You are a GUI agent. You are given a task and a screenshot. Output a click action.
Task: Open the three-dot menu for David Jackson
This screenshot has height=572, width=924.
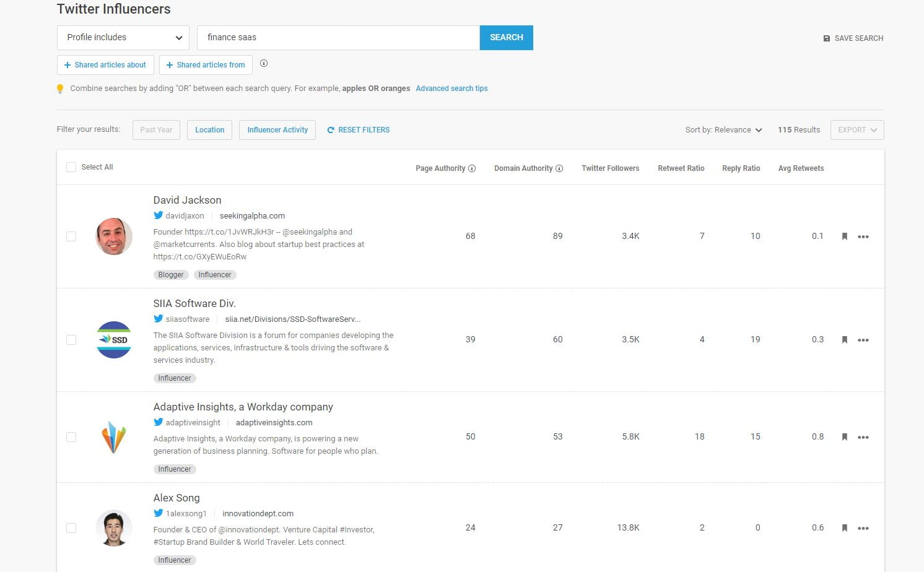coord(863,236)
